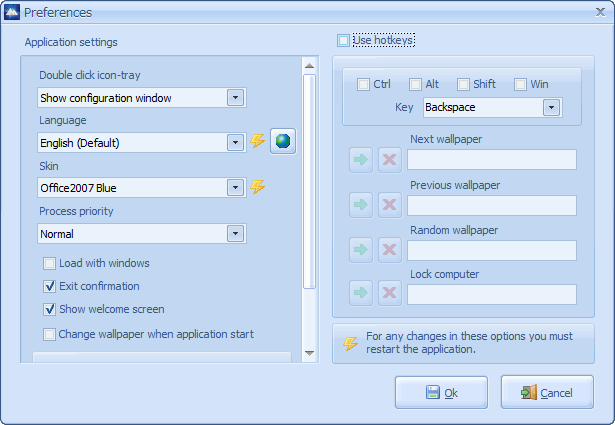
Task: Click the Random wallpaper hotkey field
Action: (492, 251)
